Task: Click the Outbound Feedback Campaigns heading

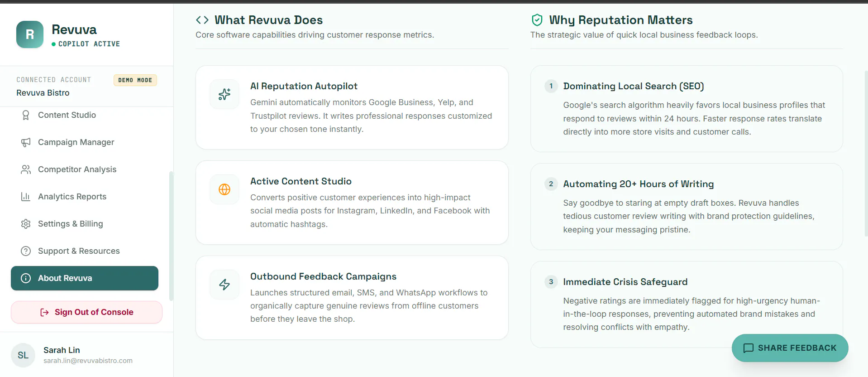Action: [323, 276]
